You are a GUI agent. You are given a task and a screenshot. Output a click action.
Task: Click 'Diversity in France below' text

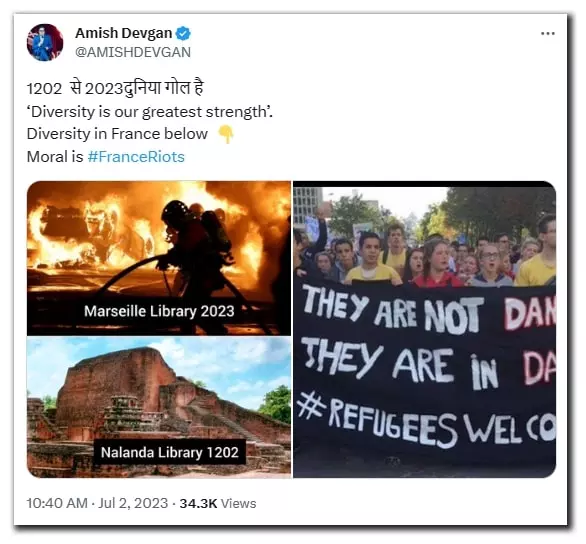pyautogui.click(x=117, y=134)
